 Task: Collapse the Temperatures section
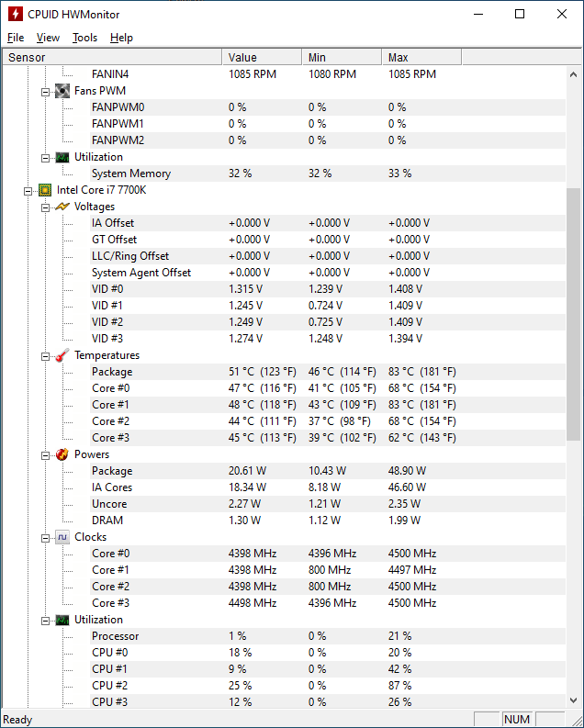tap(45, 356)
